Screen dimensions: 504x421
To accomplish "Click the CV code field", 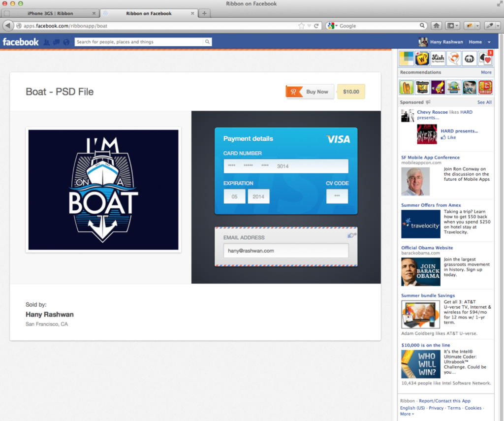I will [337, 196].
